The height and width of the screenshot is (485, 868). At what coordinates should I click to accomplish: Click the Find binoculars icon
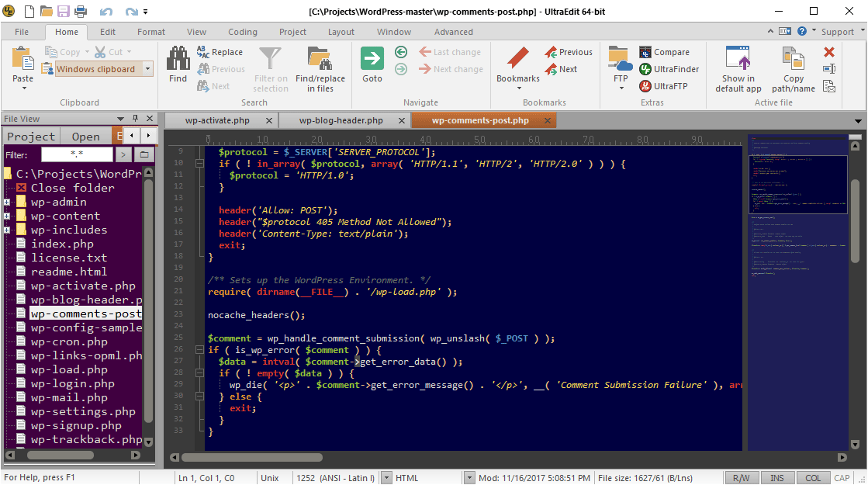pyautogui.click(x=178, y=61)
